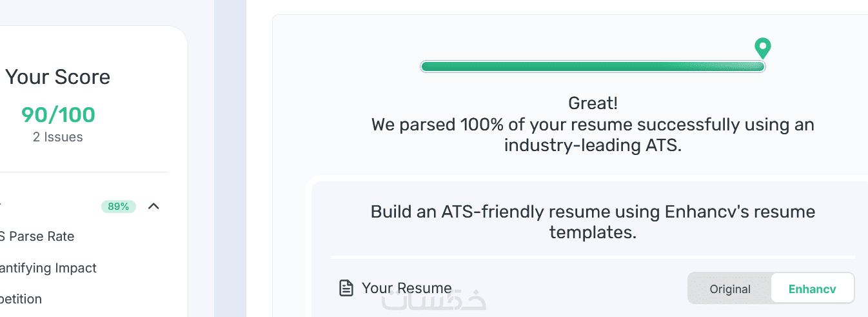Click the light blue vertical divider strip

(x=230, y=158)
